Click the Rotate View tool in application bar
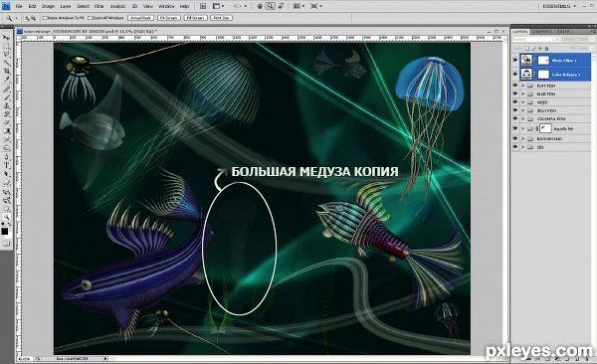The height and width of the screenshot is (364, 597). coord(281,6)
